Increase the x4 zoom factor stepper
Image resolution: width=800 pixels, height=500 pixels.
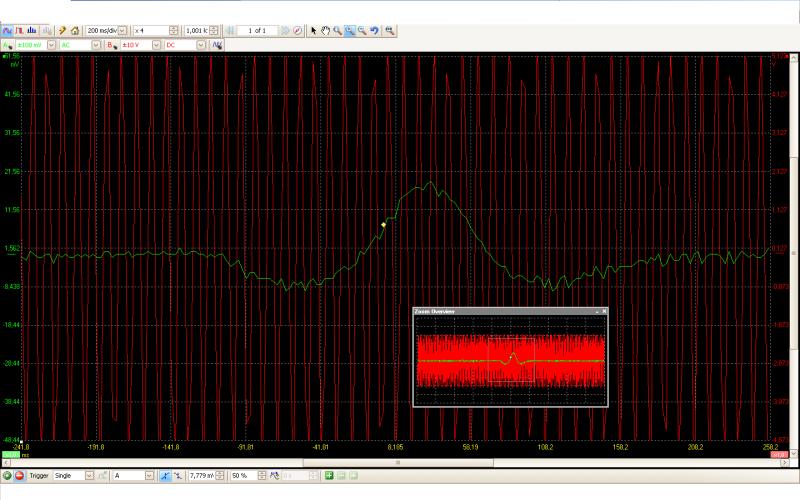(x=175, y=29)
